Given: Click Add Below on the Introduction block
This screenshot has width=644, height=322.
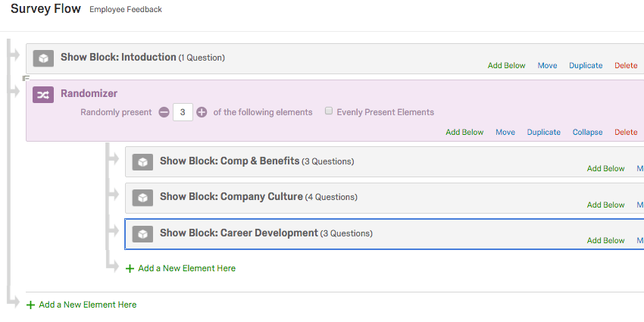Looking at the screenshot, I should (506, 66).
